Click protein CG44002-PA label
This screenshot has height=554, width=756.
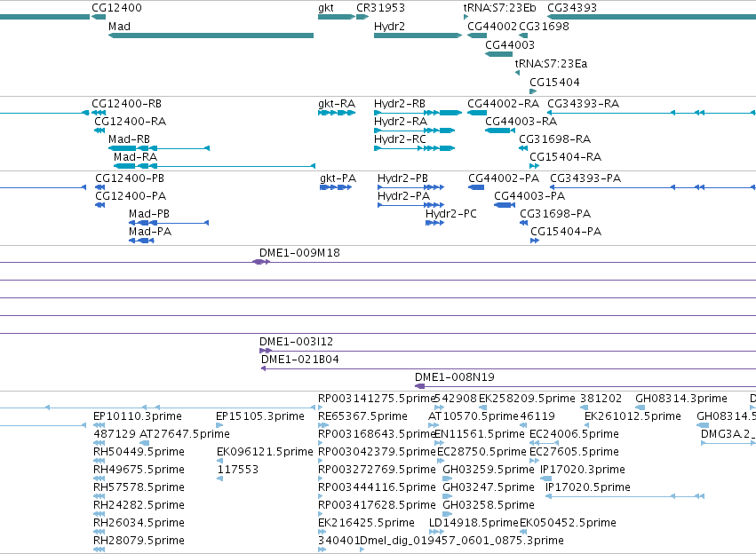coord(504,178)
